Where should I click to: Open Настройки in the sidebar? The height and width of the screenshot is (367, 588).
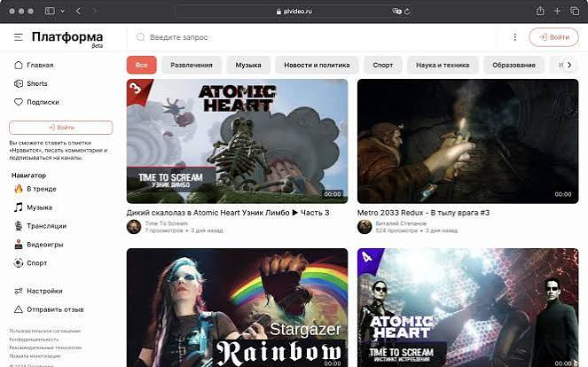pyautogui.click(x=44, y=291)
